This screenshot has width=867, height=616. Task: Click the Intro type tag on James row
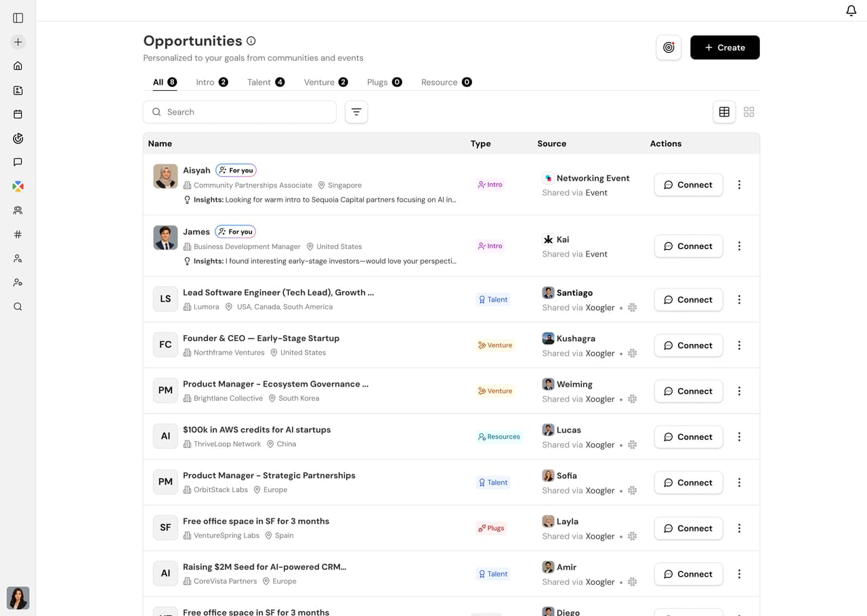tap(490, 246)
